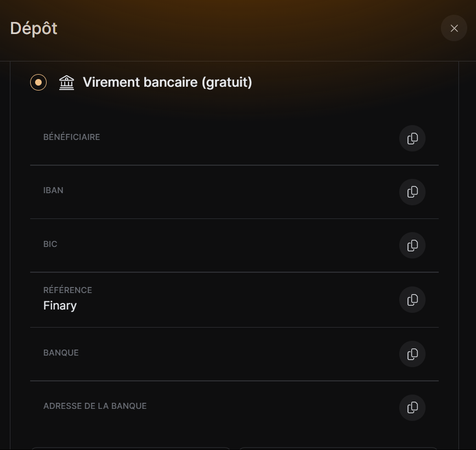Click the partially visible bottom-left button

pyautogui.click(x=131, y=448)
